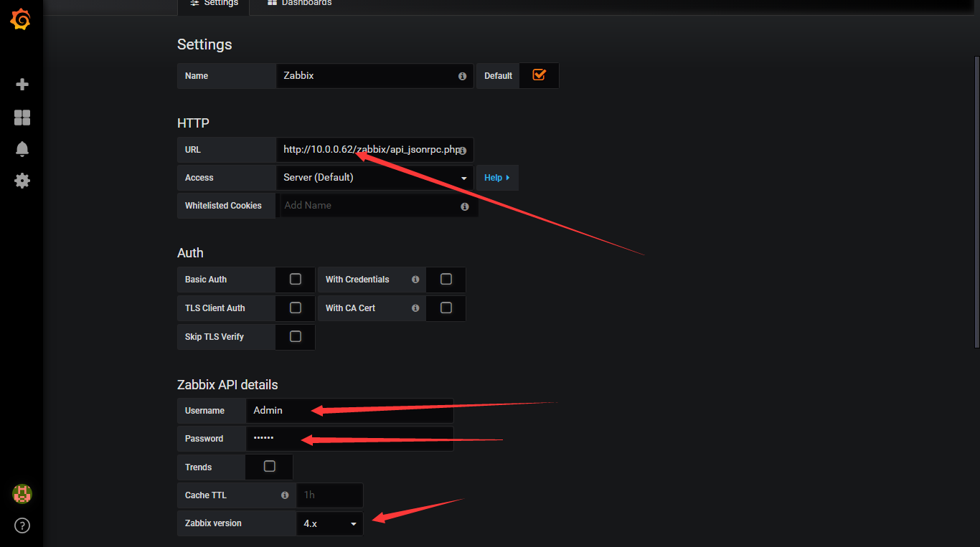Viewport: 980px width, 547px height.
Task: Enable the Trends checkbox
Action: coord(270,466)
